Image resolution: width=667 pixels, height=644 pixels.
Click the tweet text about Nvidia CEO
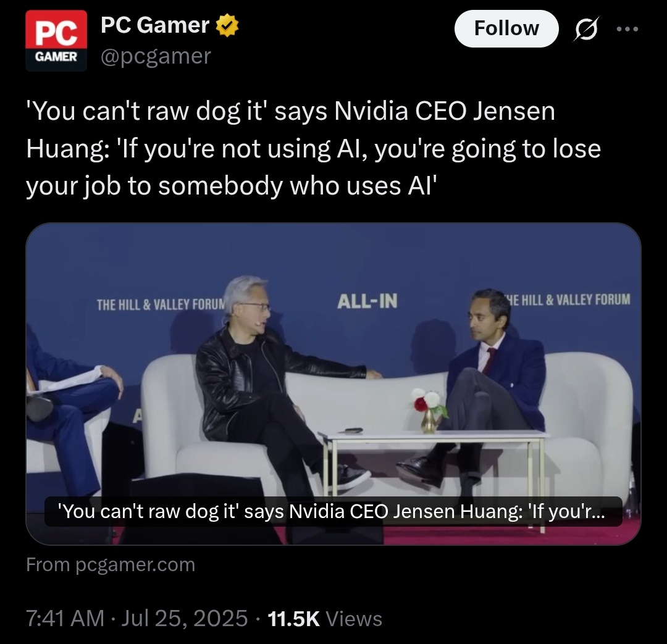(x=314, y=149)
